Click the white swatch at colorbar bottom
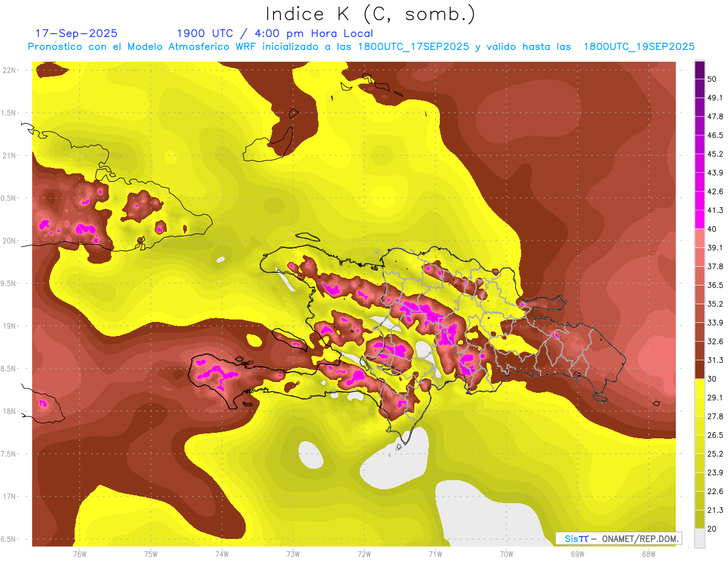Screen dimensions: 728x562 (x=699, y=538)
